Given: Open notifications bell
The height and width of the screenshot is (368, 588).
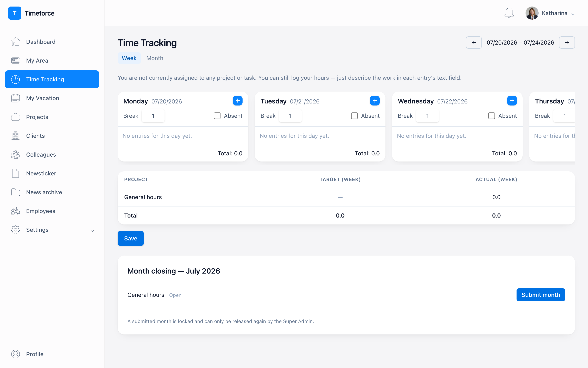Looking at the screenshot, I should 509,13.
